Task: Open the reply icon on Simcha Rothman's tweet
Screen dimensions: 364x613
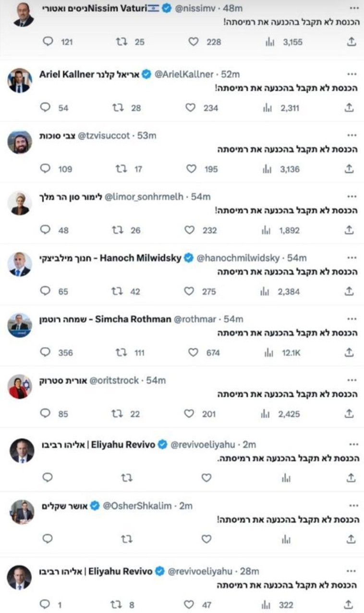Action: pyautogui.click(x=46, y=352)
